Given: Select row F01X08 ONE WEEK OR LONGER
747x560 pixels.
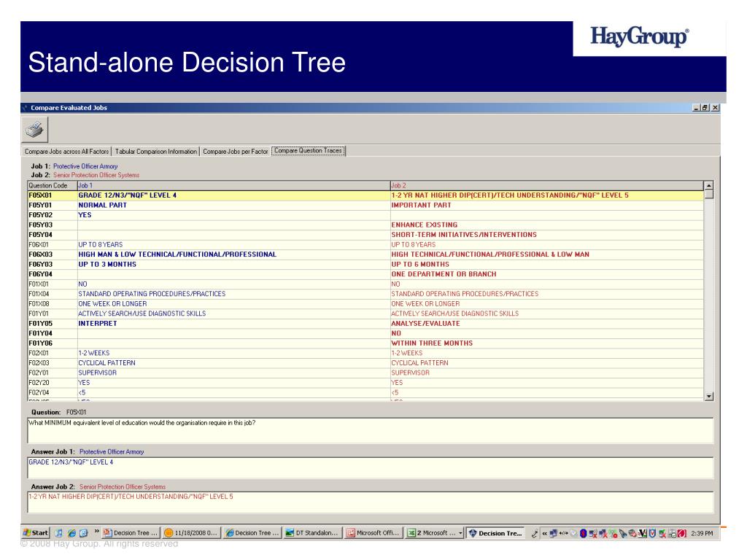Looking at the screenshot, I should 365,304.
